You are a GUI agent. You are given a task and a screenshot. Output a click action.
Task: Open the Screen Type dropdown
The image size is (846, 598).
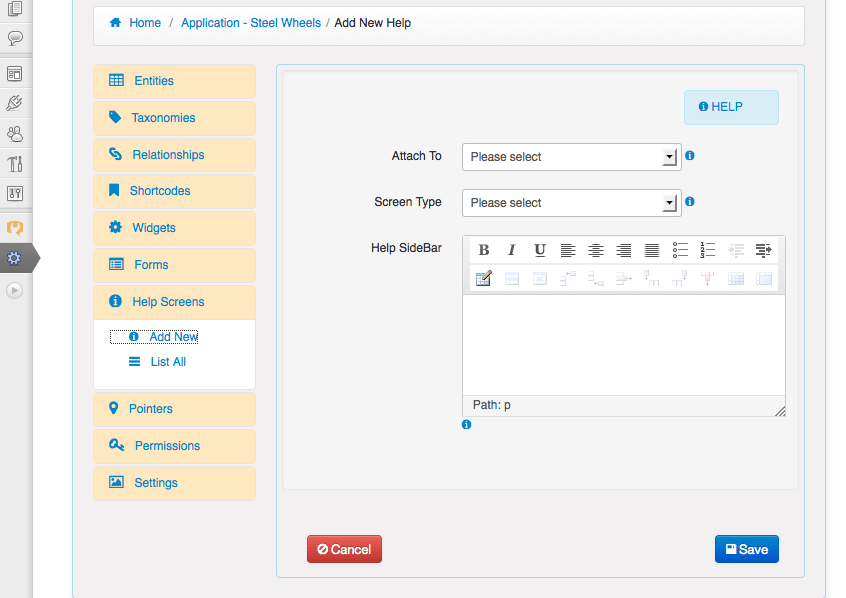coord(571,203)
